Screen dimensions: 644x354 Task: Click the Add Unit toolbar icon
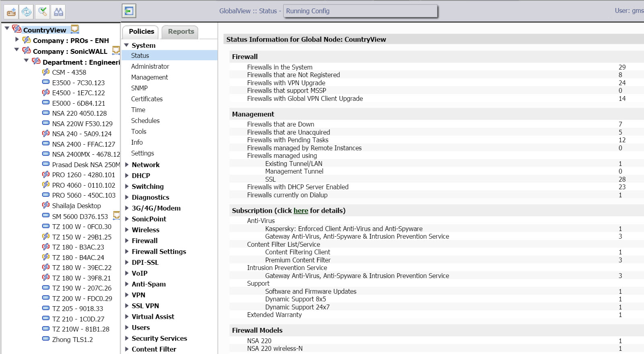point(11,12)
